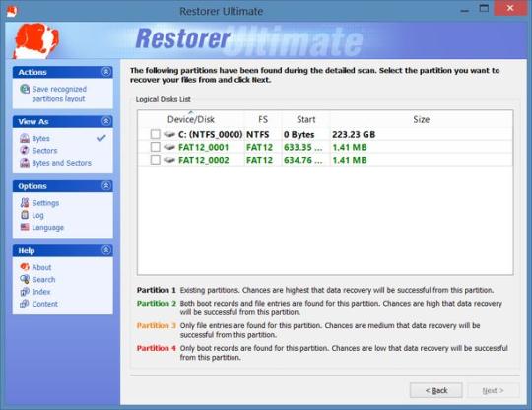Viewport: 532px width, 410px height.
Task: Sort list by FS column header
Action: (263, 119)
